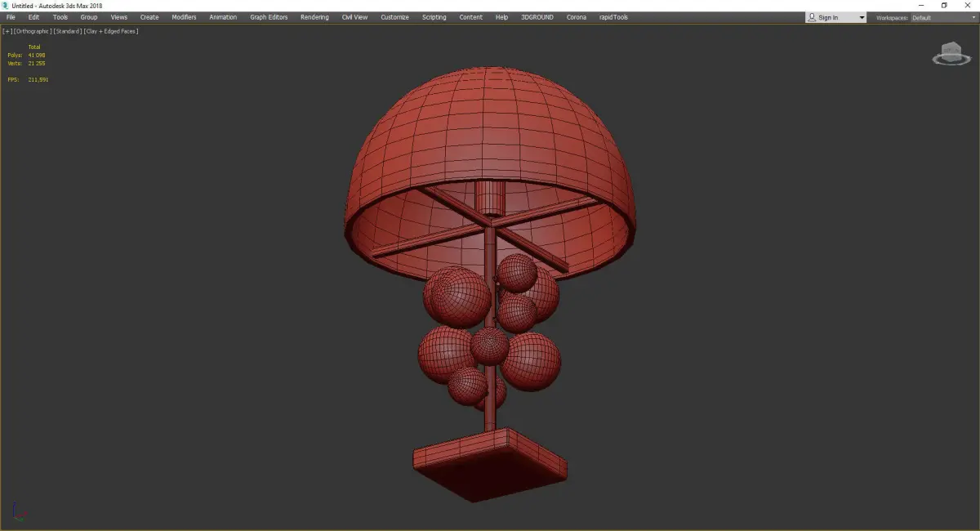
Task: Open the Help menu
Action: 501,17
